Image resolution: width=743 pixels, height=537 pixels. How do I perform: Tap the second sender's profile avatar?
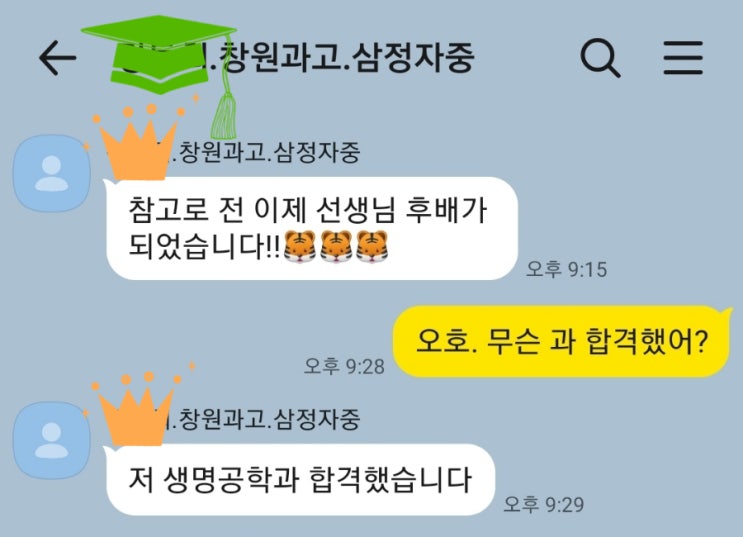coord(52,440)
